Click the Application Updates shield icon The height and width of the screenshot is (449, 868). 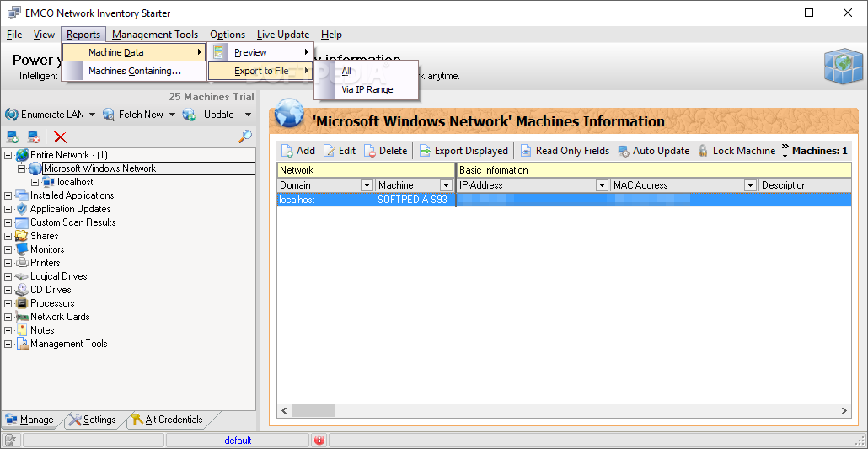(x=22, y=209)
